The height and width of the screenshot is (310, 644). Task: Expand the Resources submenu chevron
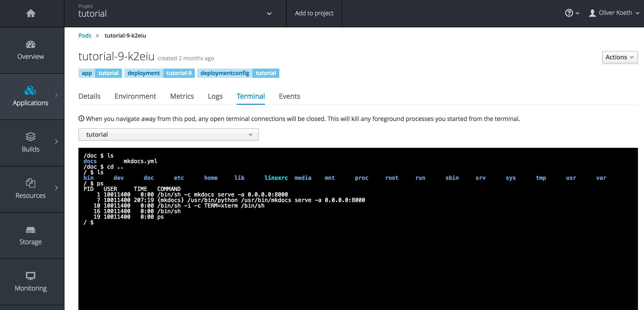(57, 188)
